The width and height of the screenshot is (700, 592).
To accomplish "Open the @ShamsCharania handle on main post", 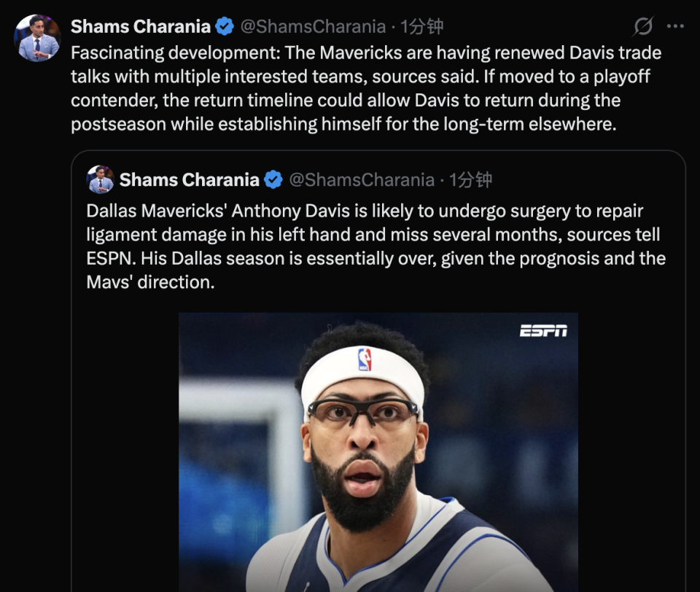I will (313, 27).
